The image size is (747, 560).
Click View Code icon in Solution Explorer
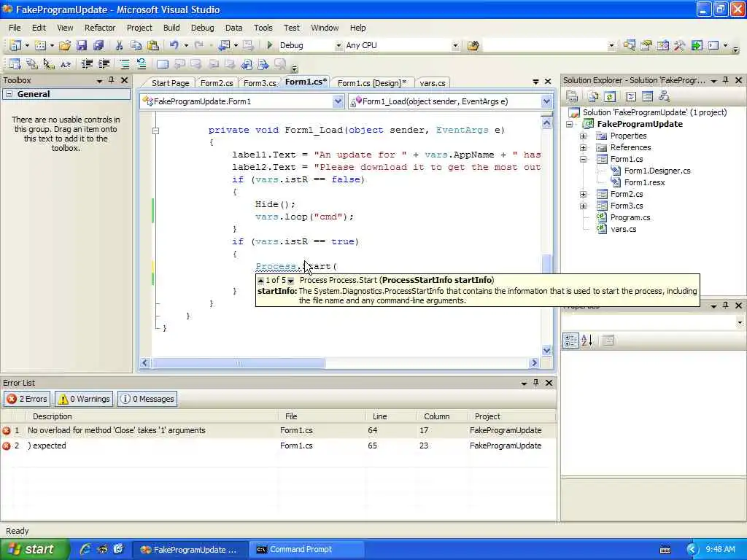(631, 97)
